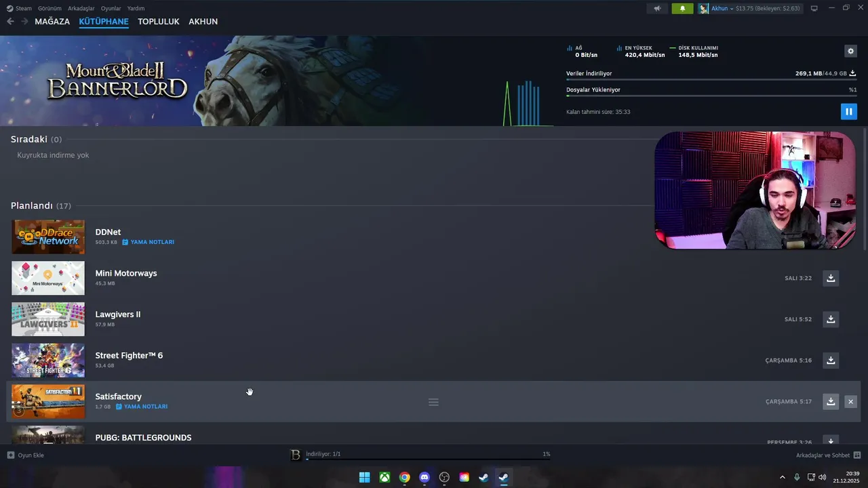The height and width of the screenshot is (488, 868).
Task: Open the AKHUN profile tab
Action: pos(203,22)
